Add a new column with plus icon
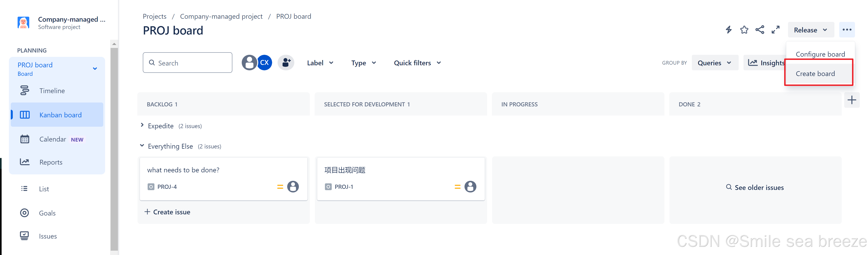This screenshot has height=255, width=868. coord(852,100)
